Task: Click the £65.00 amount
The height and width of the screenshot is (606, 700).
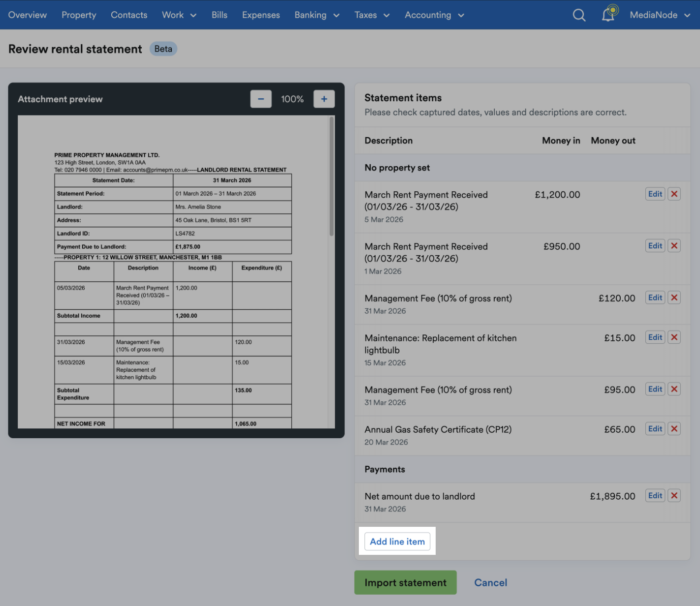Action: pyautogui.click(x=620, y=429)
